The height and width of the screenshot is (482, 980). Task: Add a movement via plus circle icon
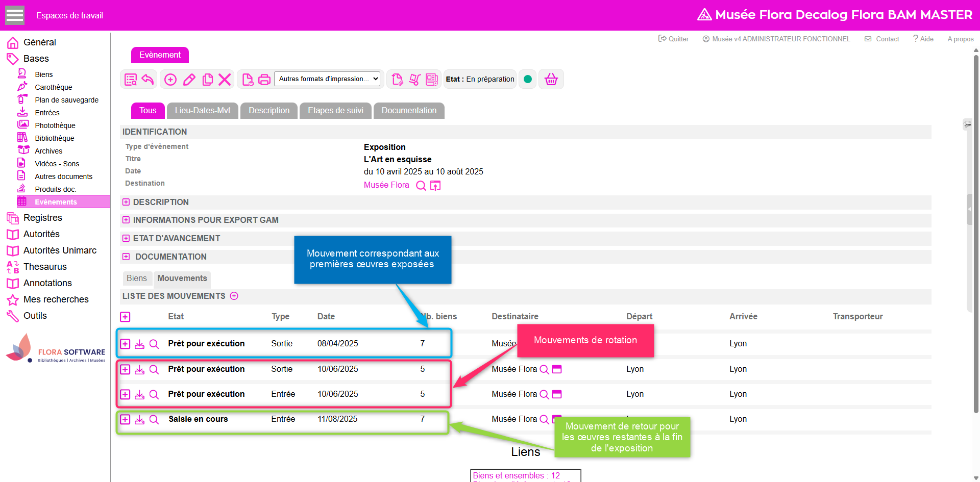[234, 296]
